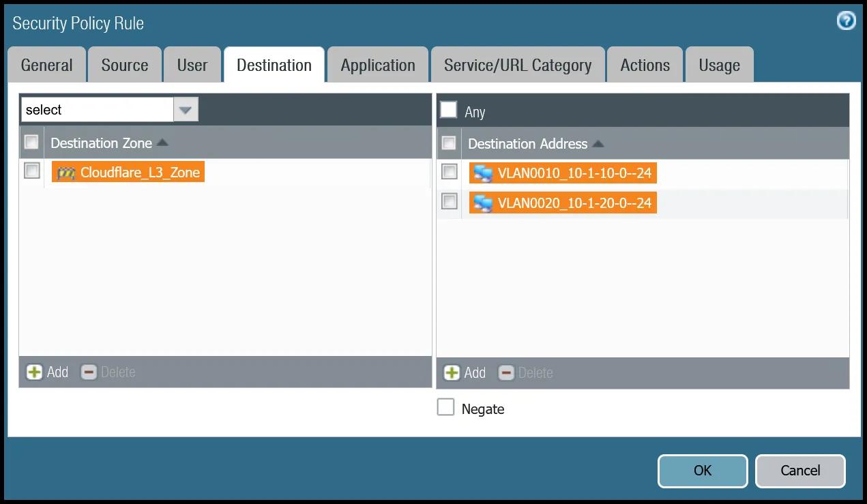
Task: Open the Service/URL Category tab
Action: (517, 65)
